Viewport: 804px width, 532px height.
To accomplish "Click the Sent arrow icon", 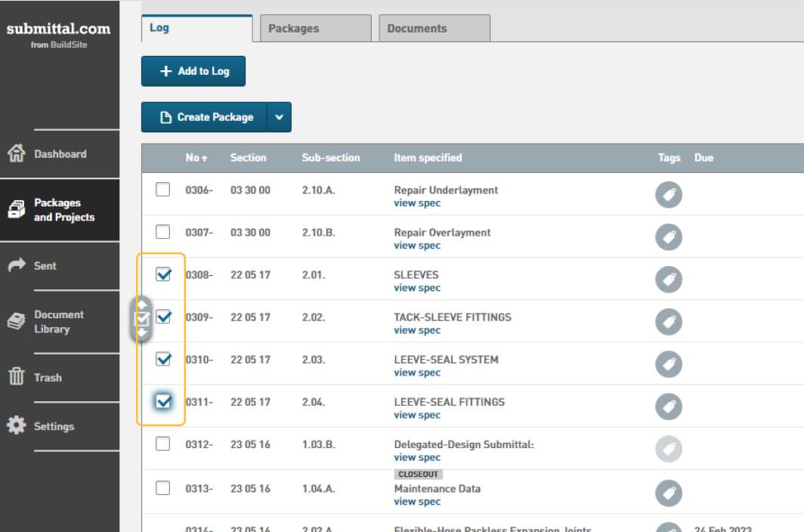I will click(16, 265).
